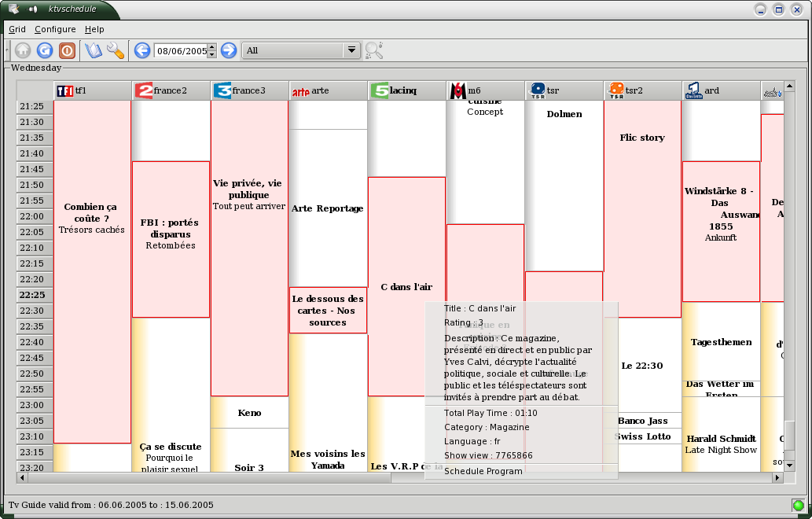812x519 pixels.
Task: Click the 08/06/2005 date field
Action: click(x=181, y=51)
